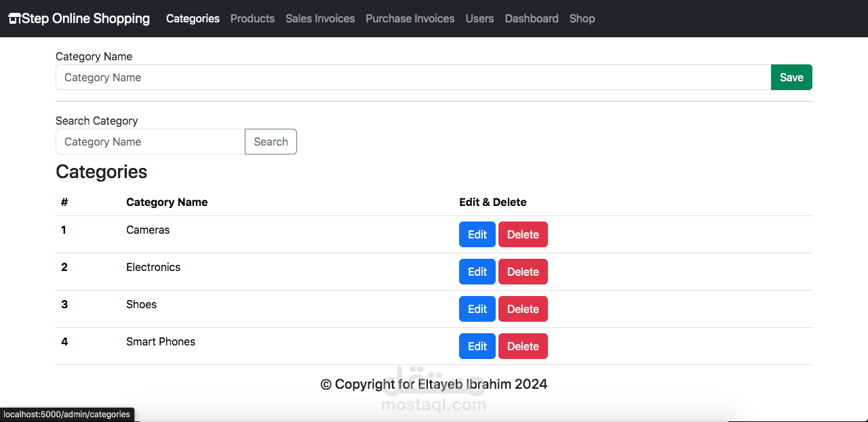Focus the Search Category input field
The width and height of the screenshot is (868, 422).
(x=150, y=142)
